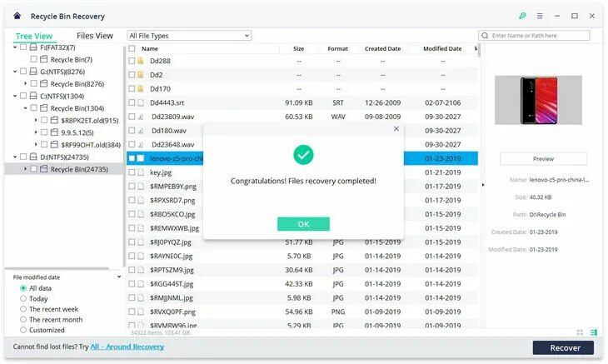
Task: Click Recycle Bin(8276) bin icon
Action: tap(44, 84)
